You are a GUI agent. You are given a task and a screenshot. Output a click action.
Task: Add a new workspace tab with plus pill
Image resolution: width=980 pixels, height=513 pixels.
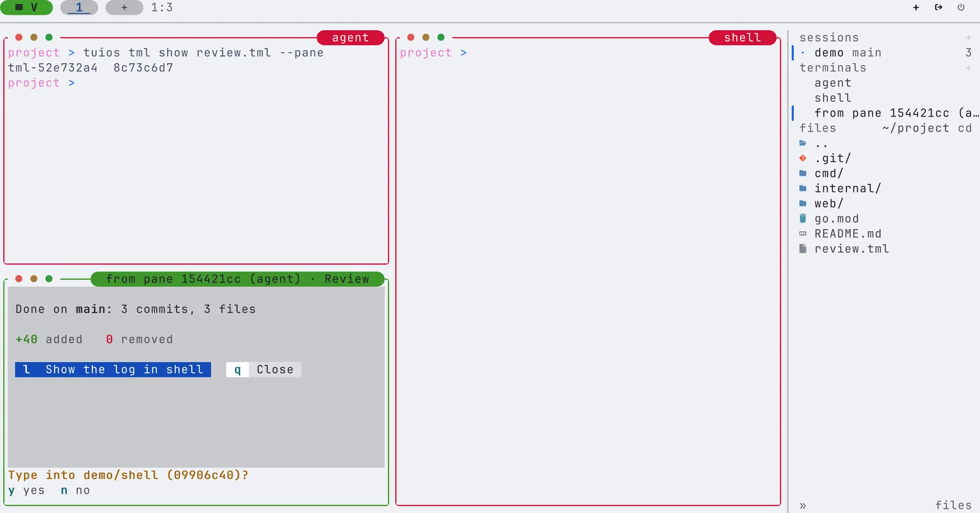click(124, 7)
